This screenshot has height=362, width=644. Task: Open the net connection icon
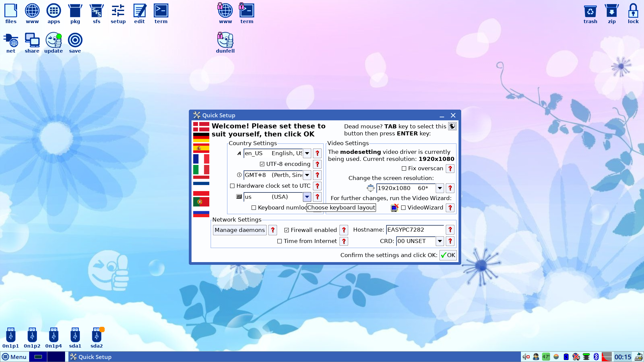pyautogui.click(x=11, y=43)
